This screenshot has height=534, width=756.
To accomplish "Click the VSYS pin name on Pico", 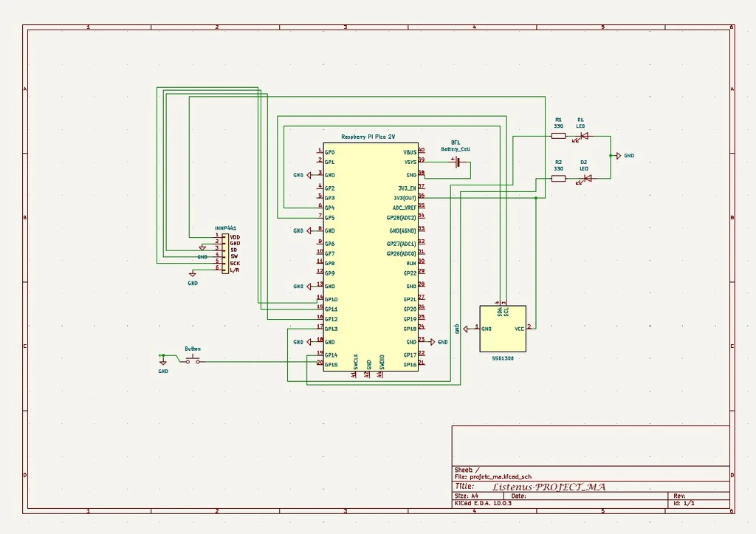I will coord(410,162).
